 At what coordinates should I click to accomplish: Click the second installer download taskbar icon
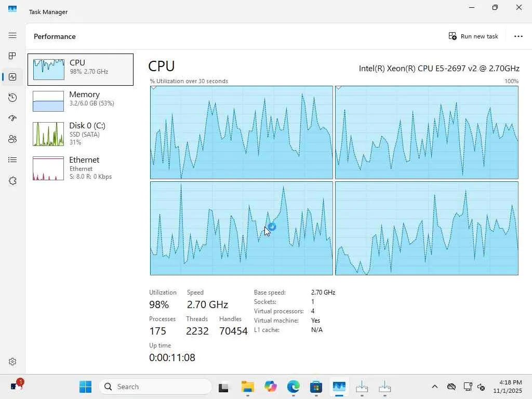[x=384, y=387]
